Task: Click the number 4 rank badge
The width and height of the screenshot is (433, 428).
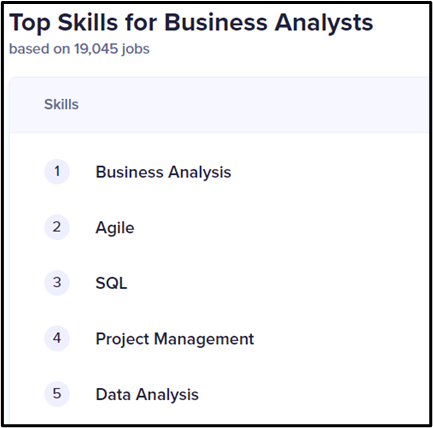Action: tap(57, 338)
